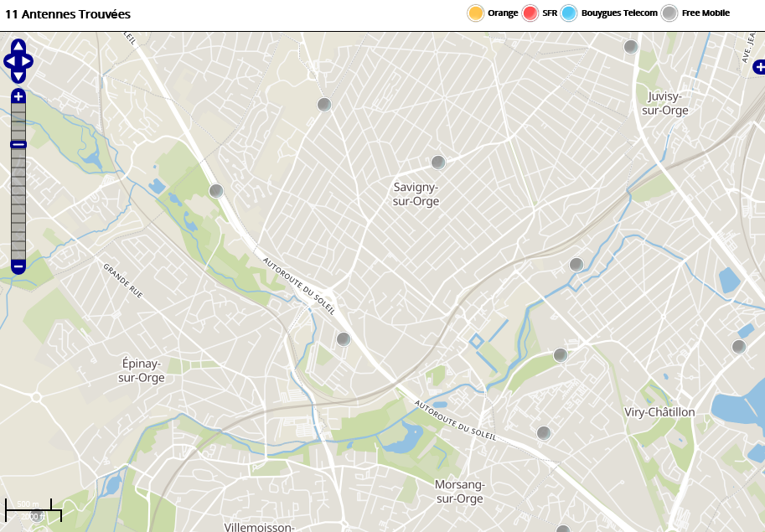Select the antenna marker above Savigny-sur-Orge label

[x=437, y=163]
